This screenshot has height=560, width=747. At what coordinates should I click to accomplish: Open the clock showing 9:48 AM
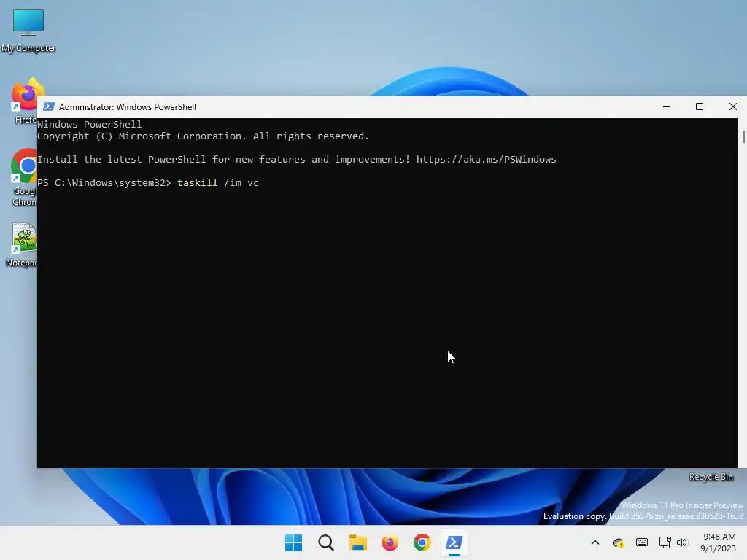click(718, 542)
